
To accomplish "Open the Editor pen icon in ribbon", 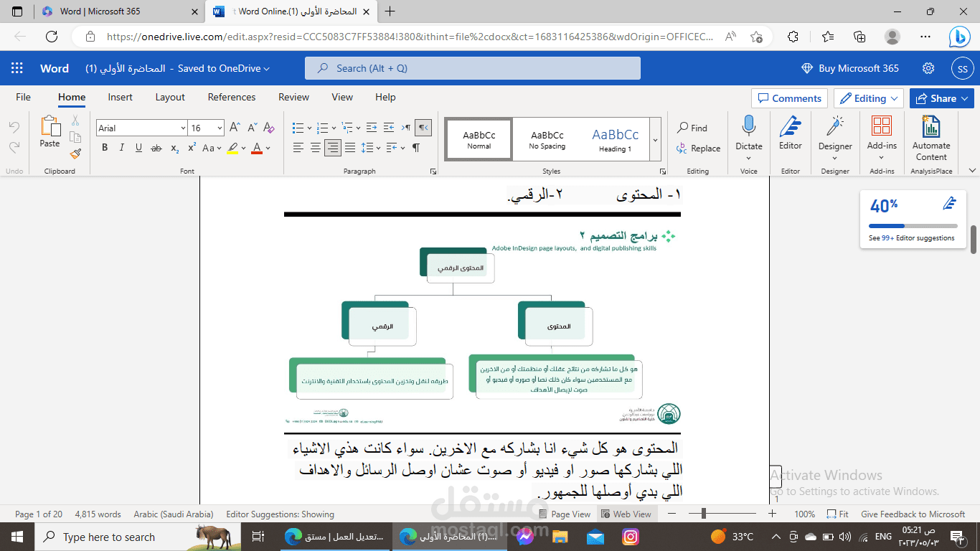I will point(791,126).
